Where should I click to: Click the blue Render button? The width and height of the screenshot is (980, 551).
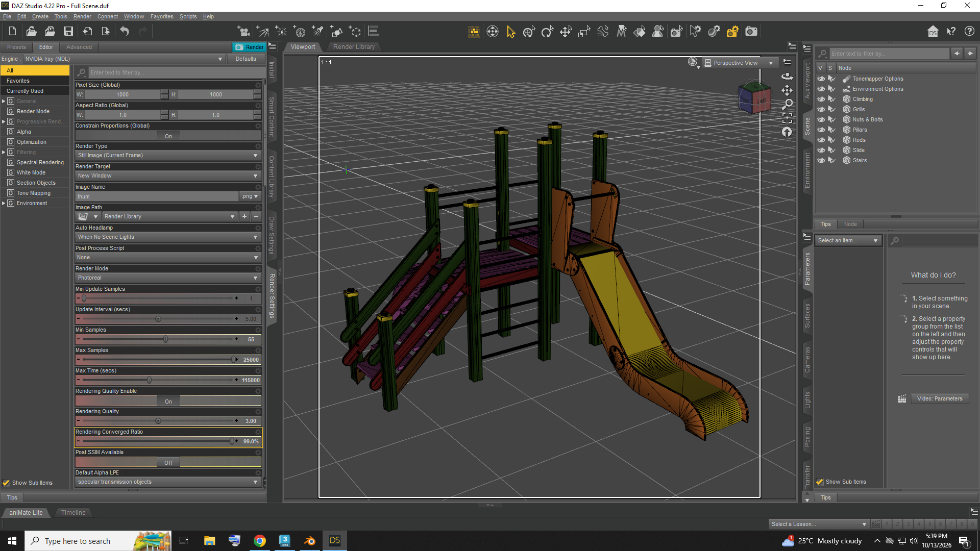click(249, 47)
